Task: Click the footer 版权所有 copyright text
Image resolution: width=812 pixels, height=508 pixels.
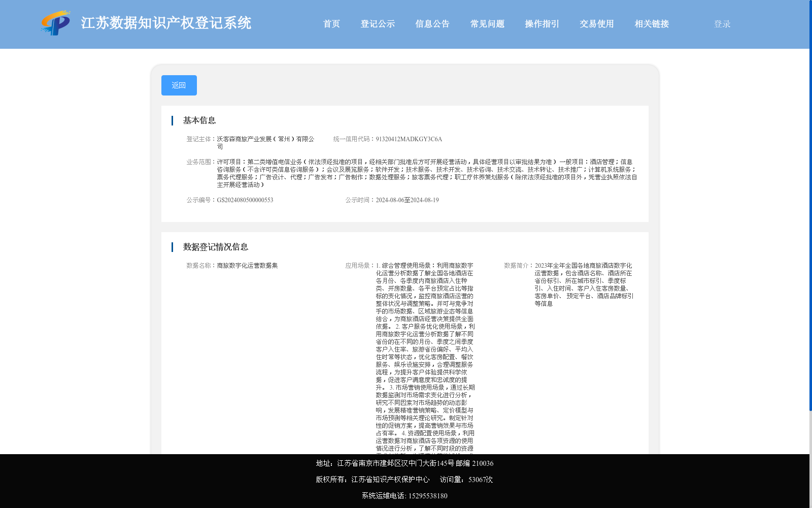Action: [x=373, y=480]
